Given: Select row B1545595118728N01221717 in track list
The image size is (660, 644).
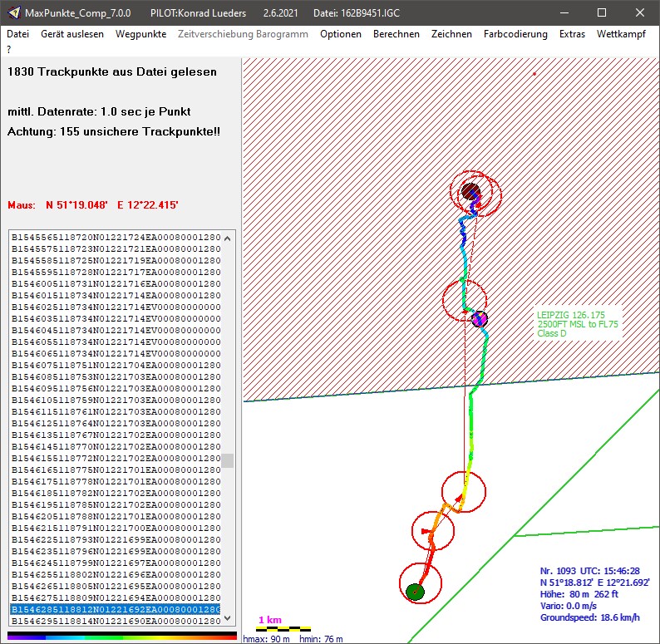Looking at the screenshot, I should click(x=116, y=273).
